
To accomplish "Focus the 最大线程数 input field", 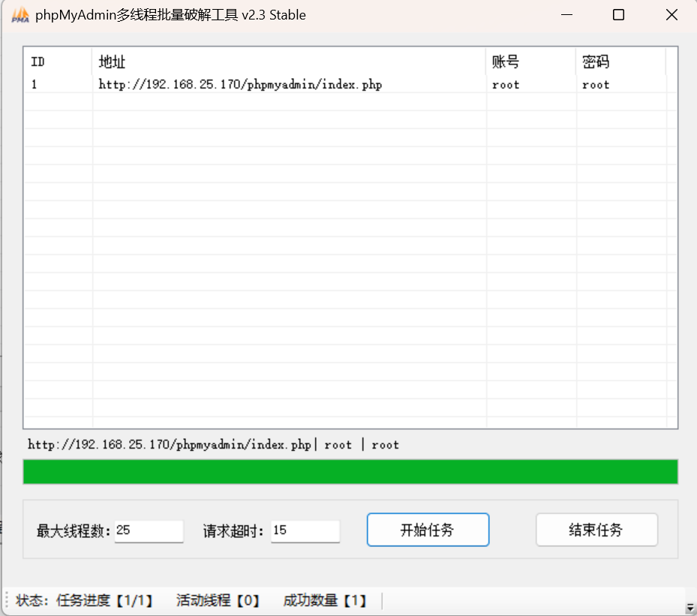I will (x=149, y=530).
